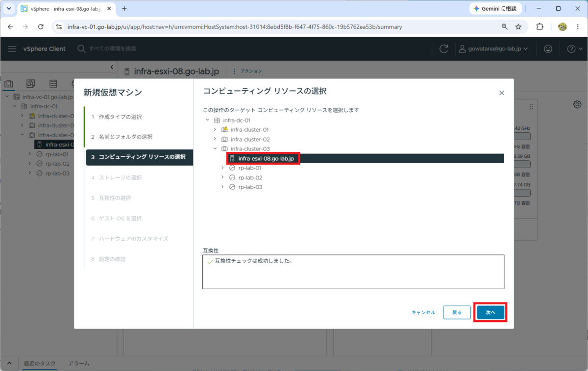Select infra-vc-01.go-lab.jp in the background navigator
Viewport: 588px width, 371px height.
coord(48,97)
